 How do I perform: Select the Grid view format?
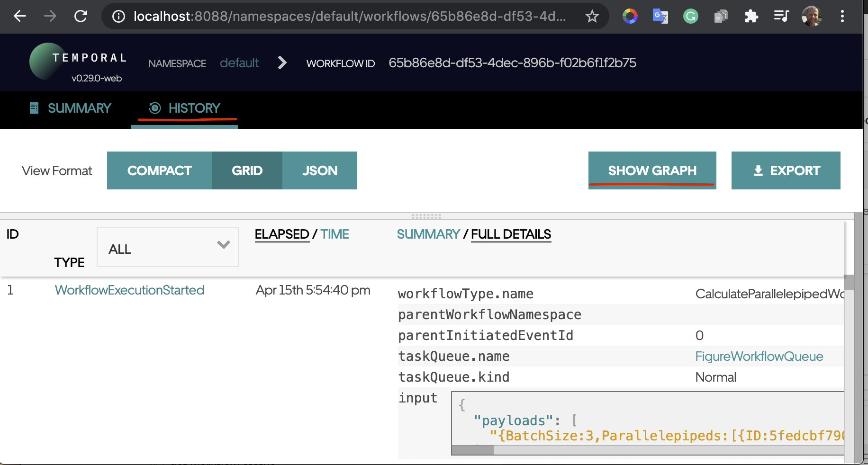pos(247,170)
